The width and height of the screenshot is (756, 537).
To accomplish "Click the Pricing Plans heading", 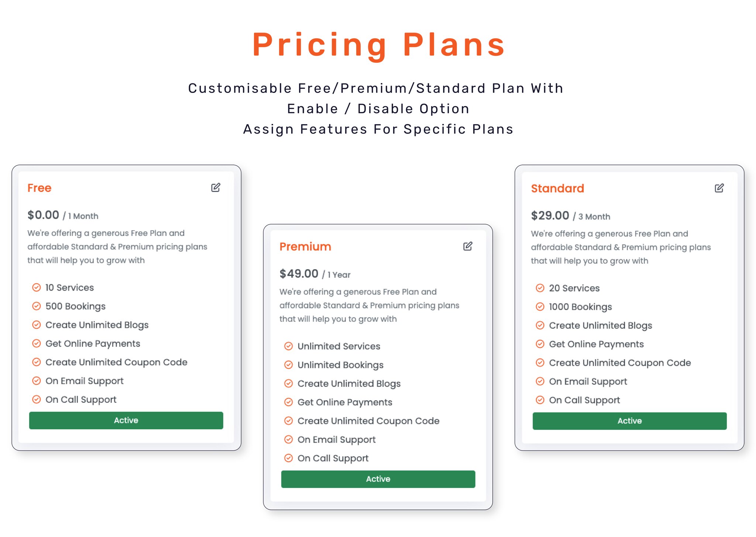I will [379, 45].
